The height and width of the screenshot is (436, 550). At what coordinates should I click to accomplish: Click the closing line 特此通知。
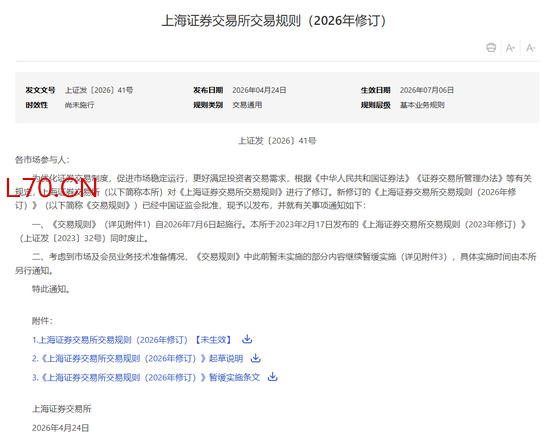pyautogui.click(x=51, y=289)
